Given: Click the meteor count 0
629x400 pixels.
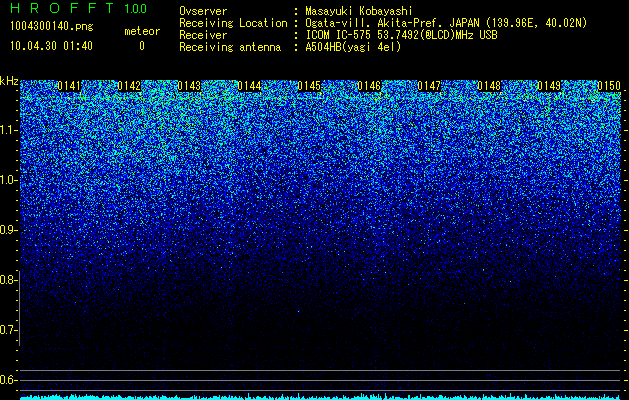Looking at the screenshot, I should (142, 46).
